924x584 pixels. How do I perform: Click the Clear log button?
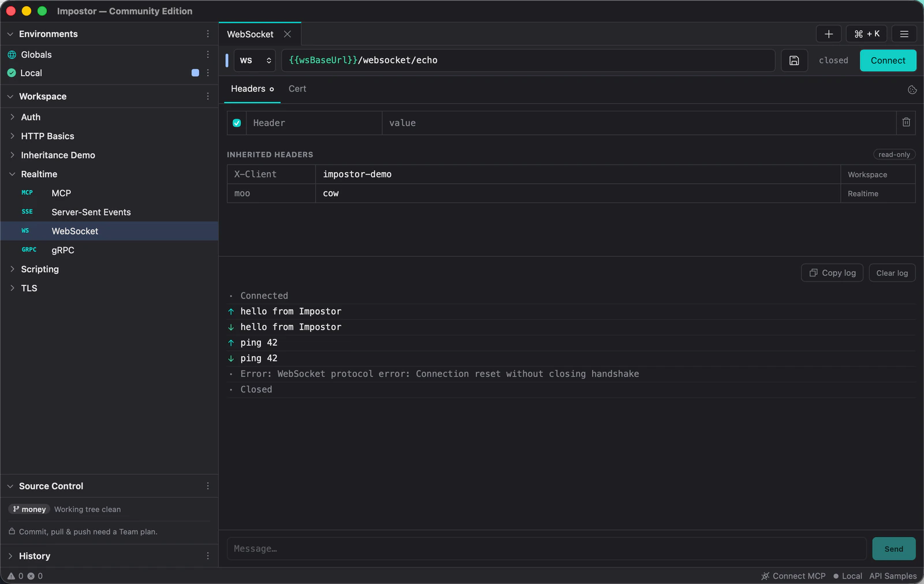(892, 273)
